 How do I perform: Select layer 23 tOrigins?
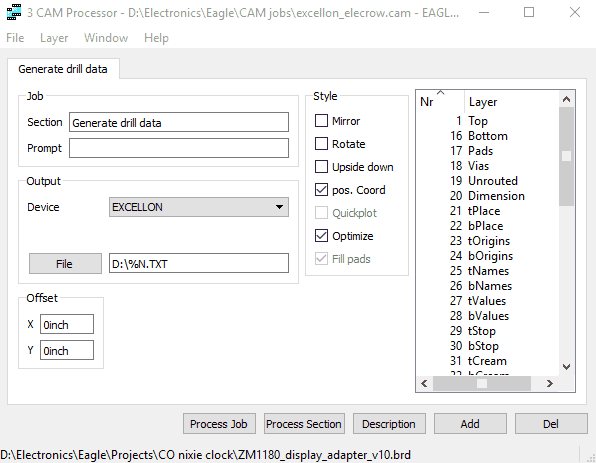488,241
